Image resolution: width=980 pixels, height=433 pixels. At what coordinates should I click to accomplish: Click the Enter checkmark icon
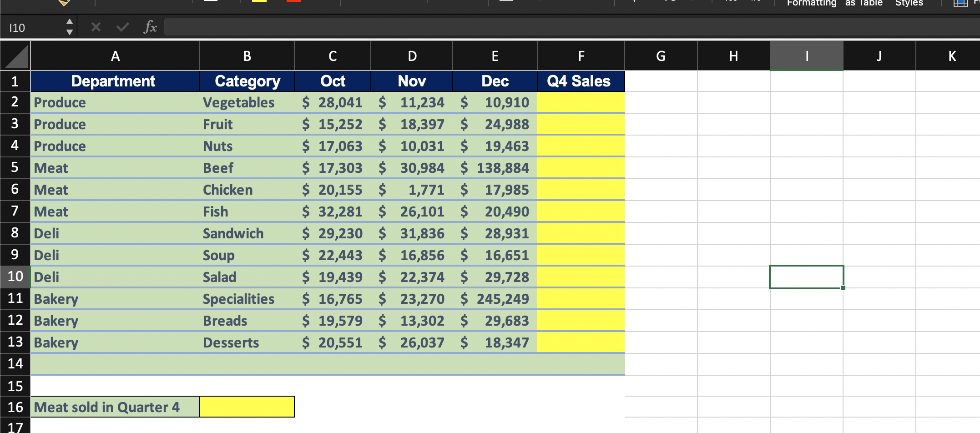tap(122, 27)
